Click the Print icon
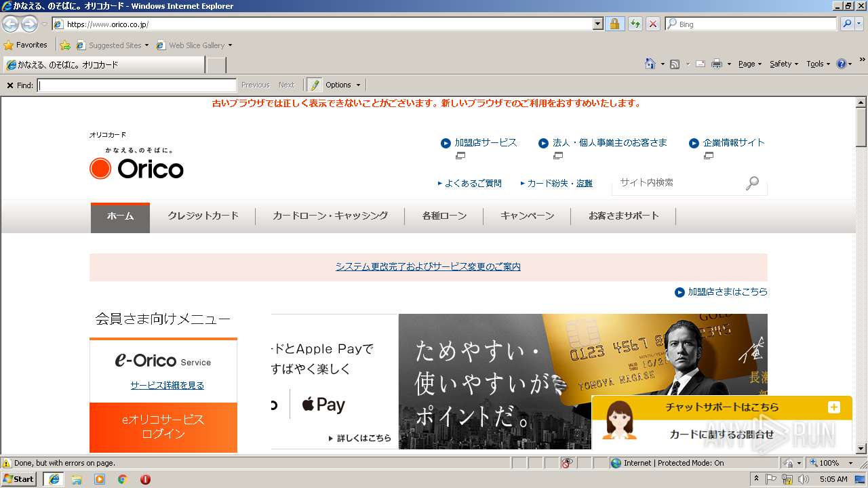 716,64
